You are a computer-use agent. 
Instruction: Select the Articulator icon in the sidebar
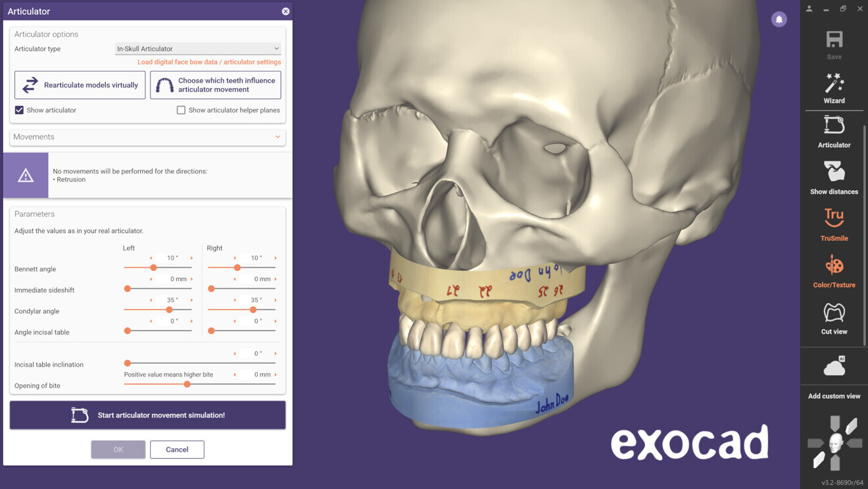834,132
